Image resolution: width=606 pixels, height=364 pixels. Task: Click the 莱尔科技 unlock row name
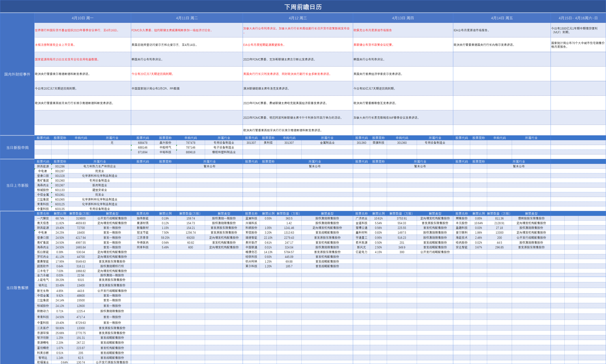pos(251,266)
